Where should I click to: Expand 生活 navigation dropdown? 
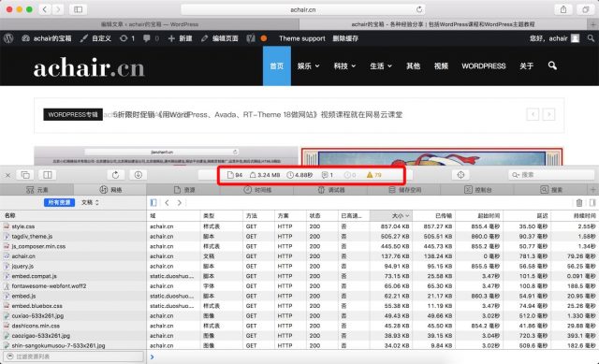point(381,66)
